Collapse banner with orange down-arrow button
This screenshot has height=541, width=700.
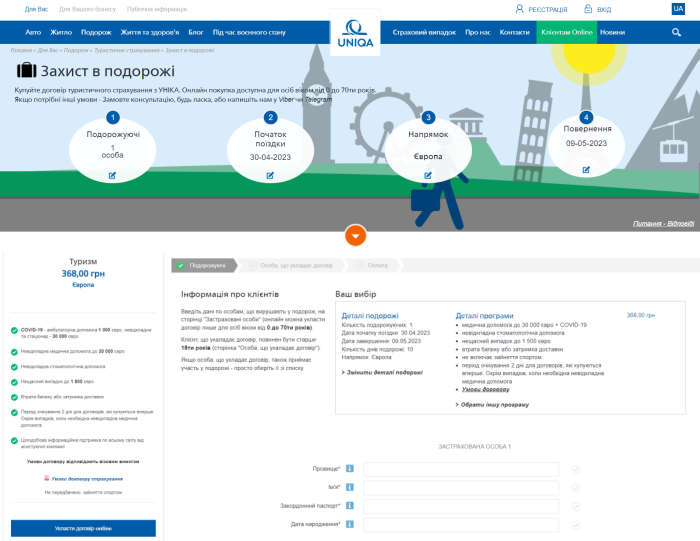[355, 236]
